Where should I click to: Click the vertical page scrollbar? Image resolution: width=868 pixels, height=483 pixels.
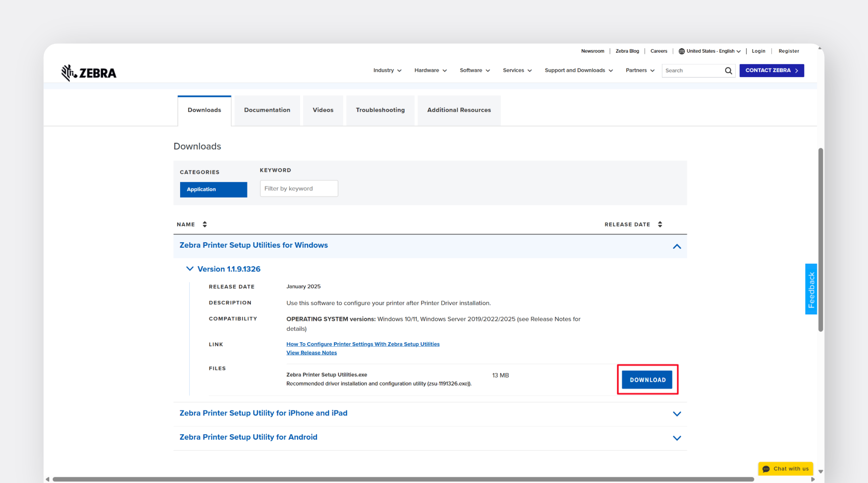[x=820, y=239]
